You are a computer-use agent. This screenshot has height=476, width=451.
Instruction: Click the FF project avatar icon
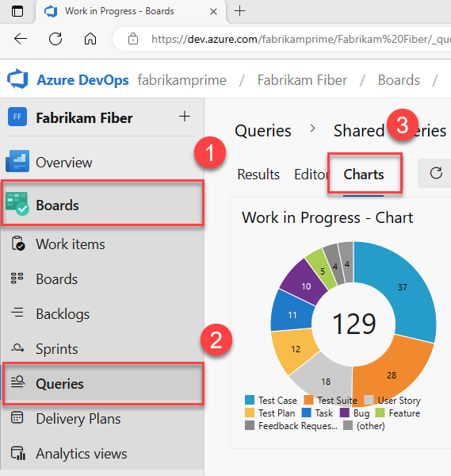17,117
